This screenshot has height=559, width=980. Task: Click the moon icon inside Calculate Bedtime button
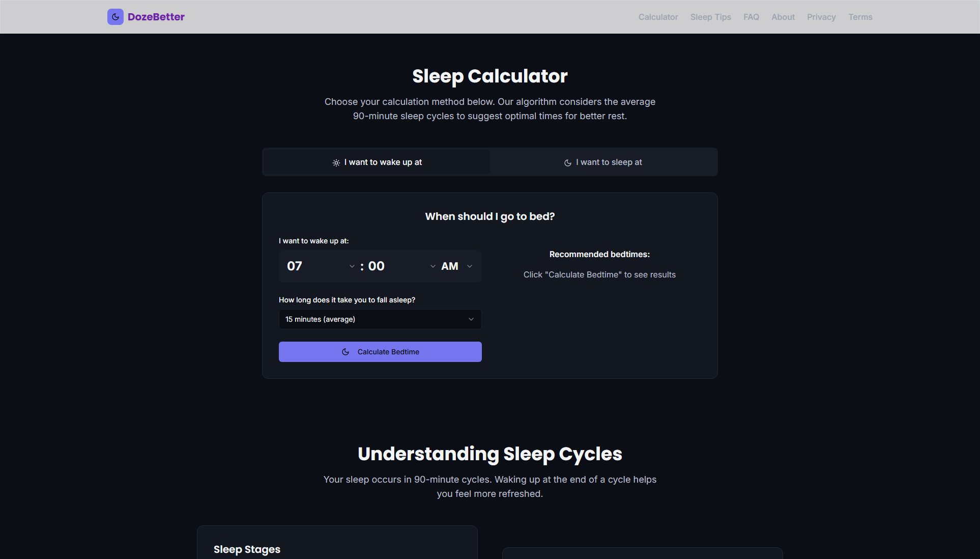(345, 352)
